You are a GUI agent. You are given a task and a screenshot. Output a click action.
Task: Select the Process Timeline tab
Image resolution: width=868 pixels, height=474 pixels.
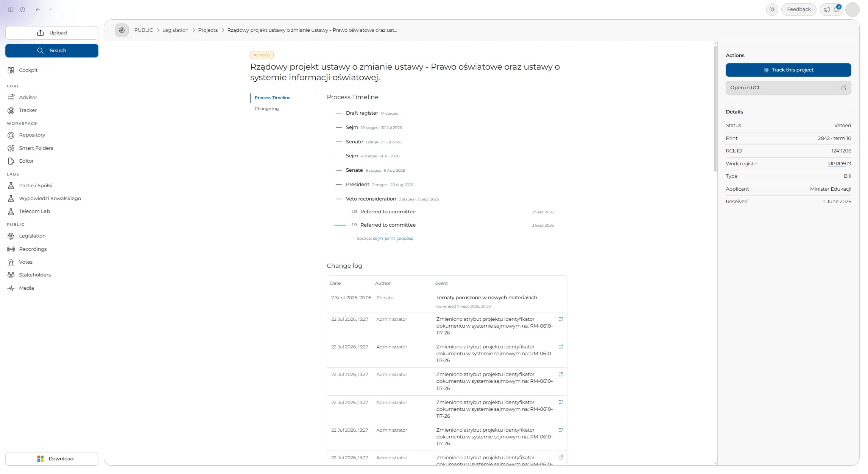(x=273, y=98)
